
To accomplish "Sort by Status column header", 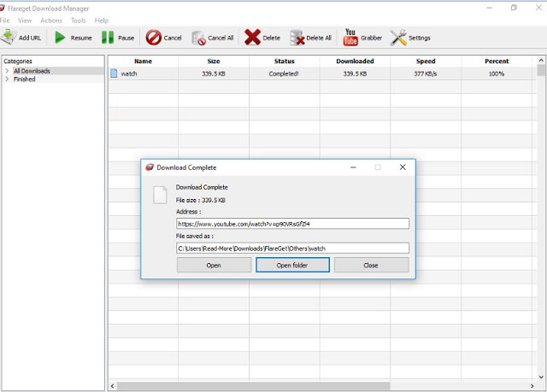I will tap(285, 61).
